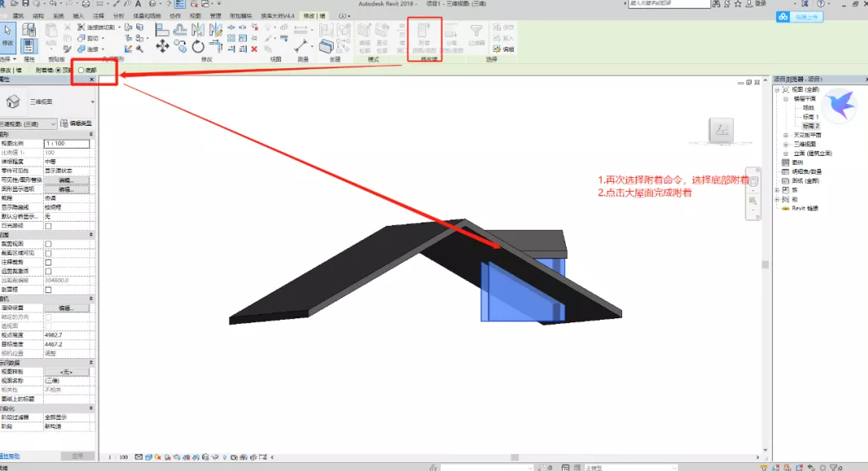Image resolution: width=868 pixels, height=471 pixels.
Task: Click the Type Properties icon in ribbon
Action: click(28, 30)
